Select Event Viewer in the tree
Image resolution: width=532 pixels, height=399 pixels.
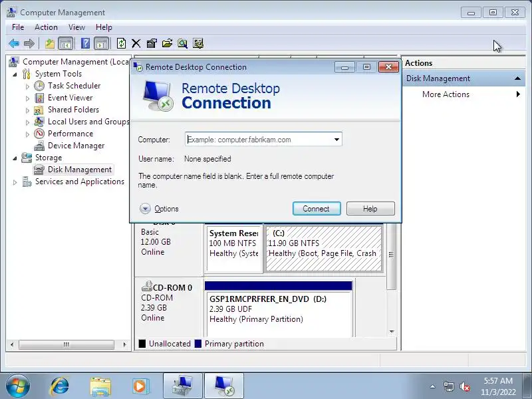click(70, 98)
